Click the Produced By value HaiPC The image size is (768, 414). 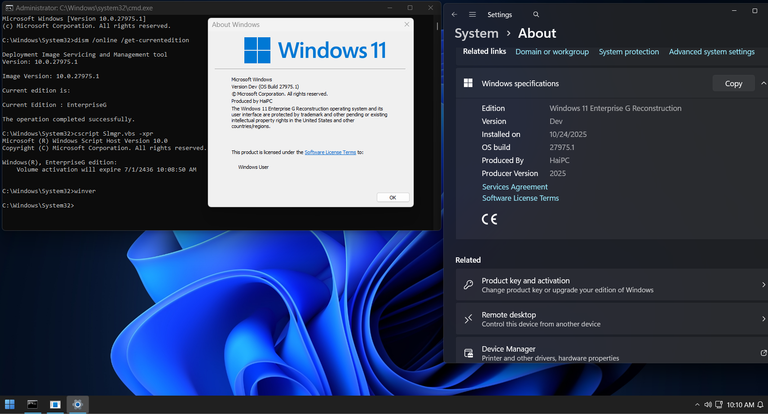tap(559, 160)
